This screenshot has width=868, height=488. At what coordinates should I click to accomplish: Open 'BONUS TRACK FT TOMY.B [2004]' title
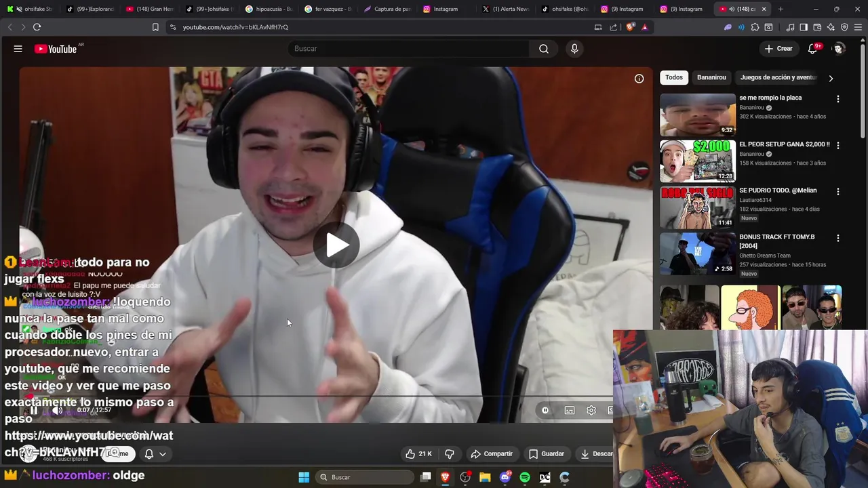tap(777, 241)
